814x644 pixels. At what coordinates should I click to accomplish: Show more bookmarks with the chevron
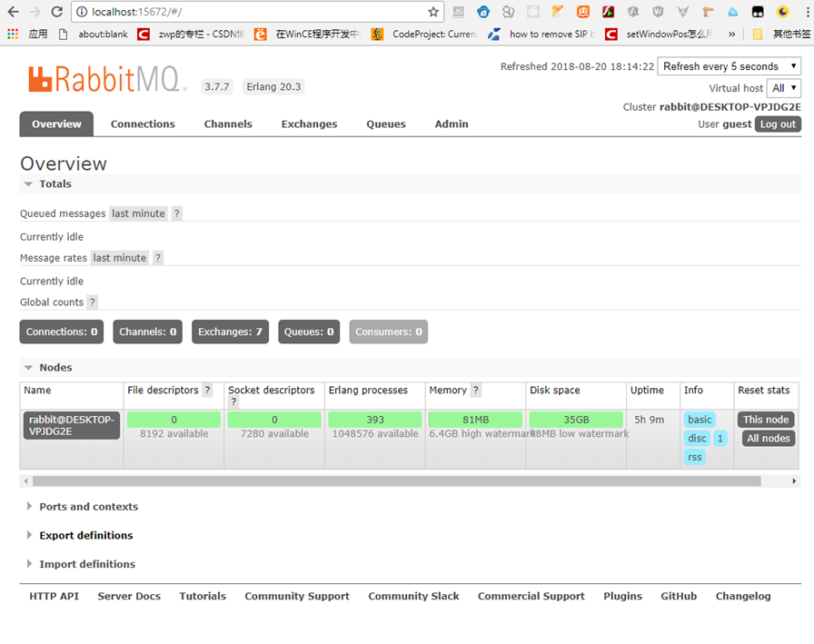(x=731, y=35)
